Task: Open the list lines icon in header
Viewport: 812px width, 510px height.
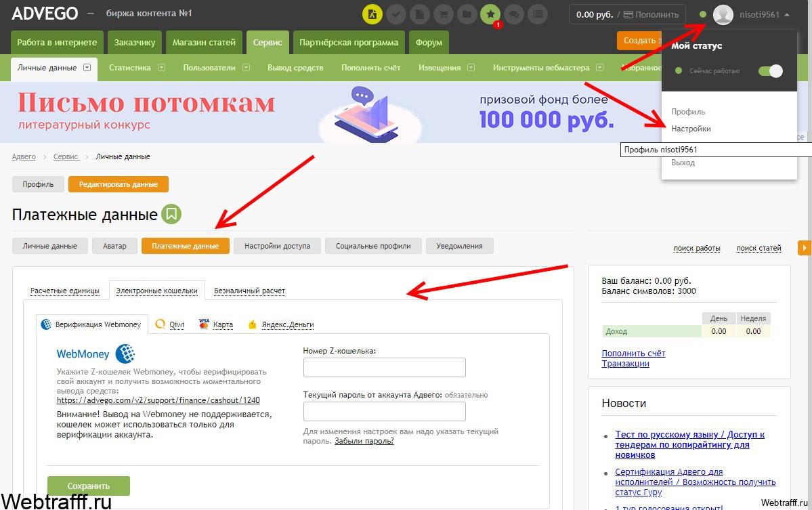Action: click(x=538, y=14)
